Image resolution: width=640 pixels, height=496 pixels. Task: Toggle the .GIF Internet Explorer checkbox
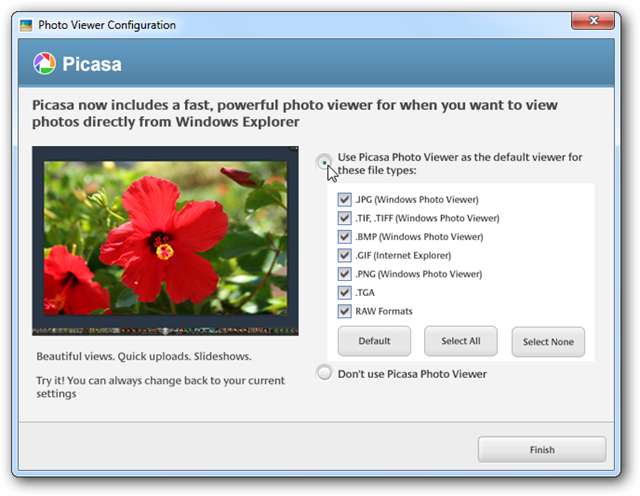pos(344,255)
